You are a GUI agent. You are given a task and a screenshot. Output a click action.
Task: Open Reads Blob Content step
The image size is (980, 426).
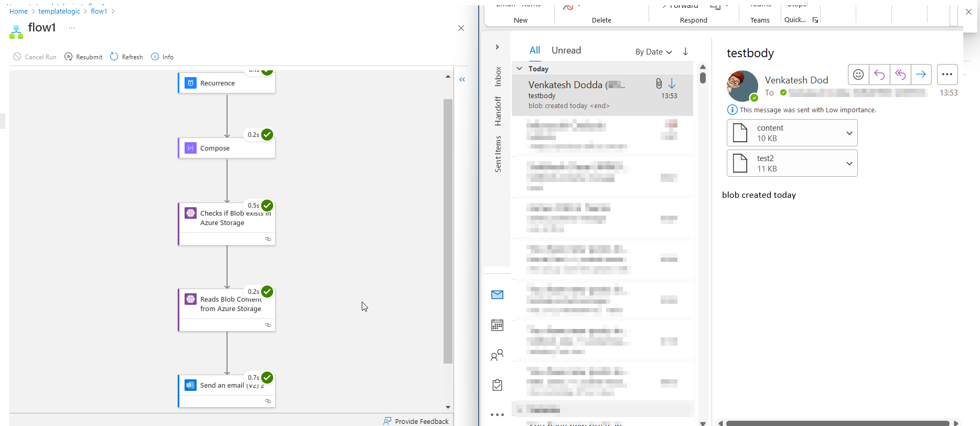(227, 310)
